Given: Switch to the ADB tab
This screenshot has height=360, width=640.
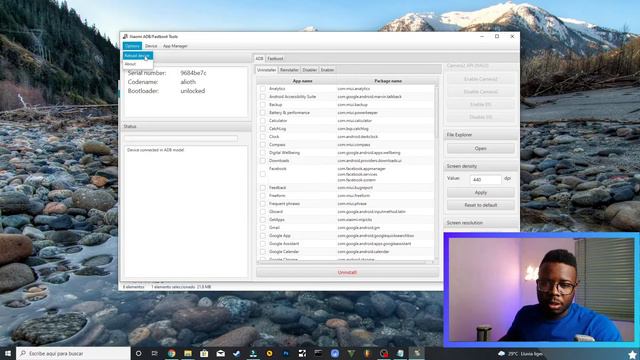Looking at the screenshot, I should click(x=260, y=59).
